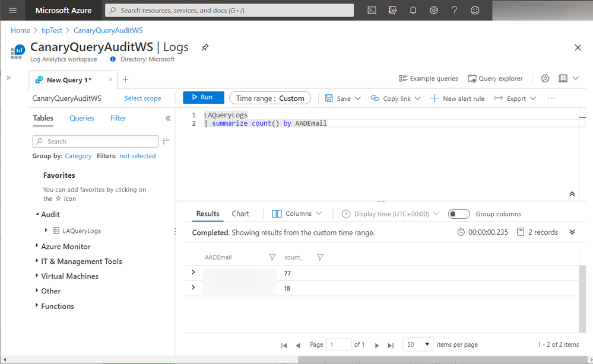Expand the left navigation with double chevron
The height and width of the screenshot is (364, 593).
point(9,78)
